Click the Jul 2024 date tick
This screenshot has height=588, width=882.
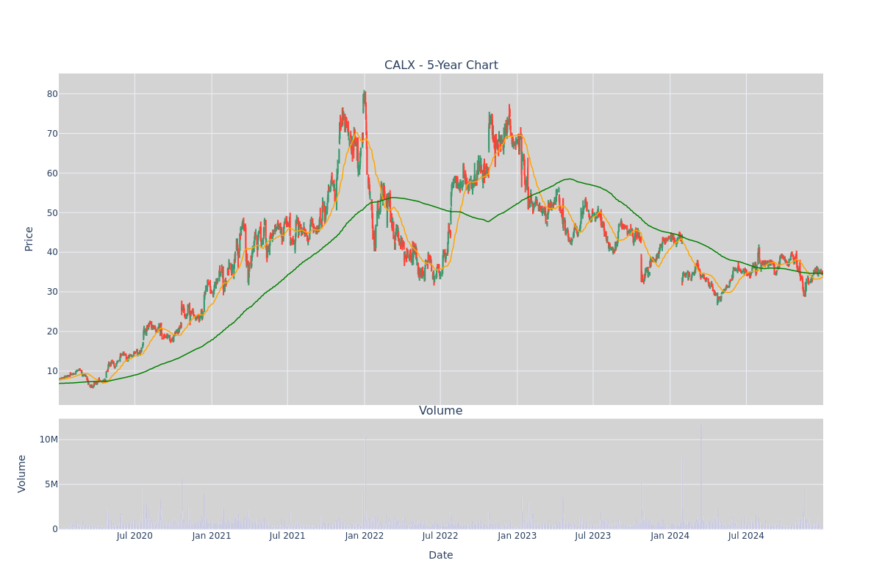pyautogui.click(x=746, y=536)
